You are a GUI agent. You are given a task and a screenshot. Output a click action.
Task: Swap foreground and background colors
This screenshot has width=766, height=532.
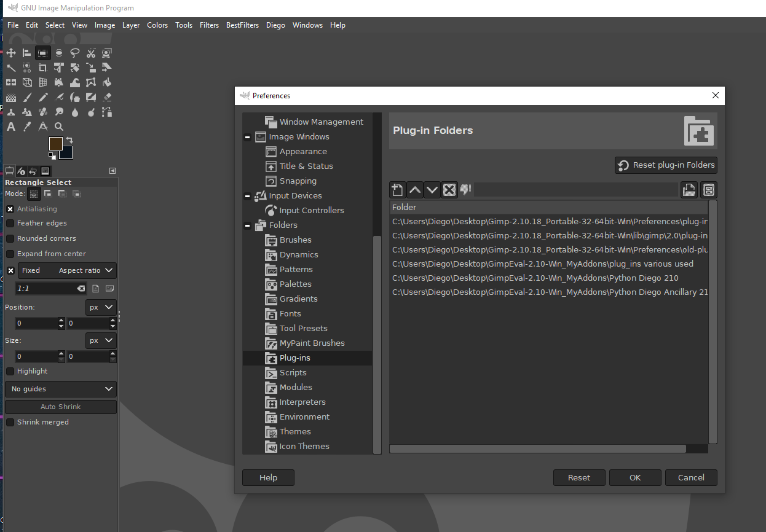[x=69, y=140]
